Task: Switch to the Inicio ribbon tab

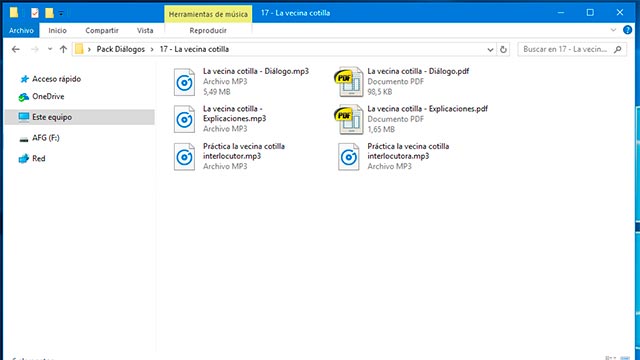Action: click(x=57, y=31)
